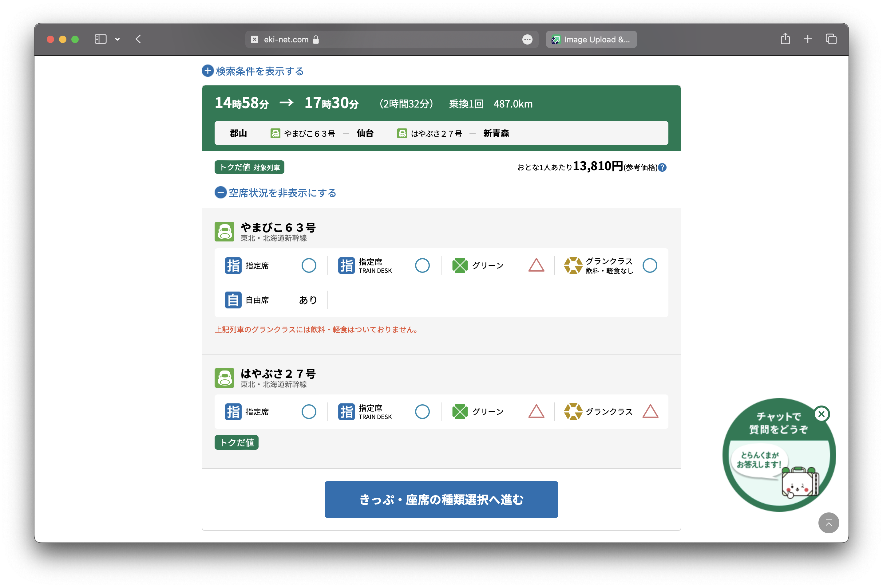Go back with the back arrow
This screenshot has height=588, width=883.
point(138,39)
